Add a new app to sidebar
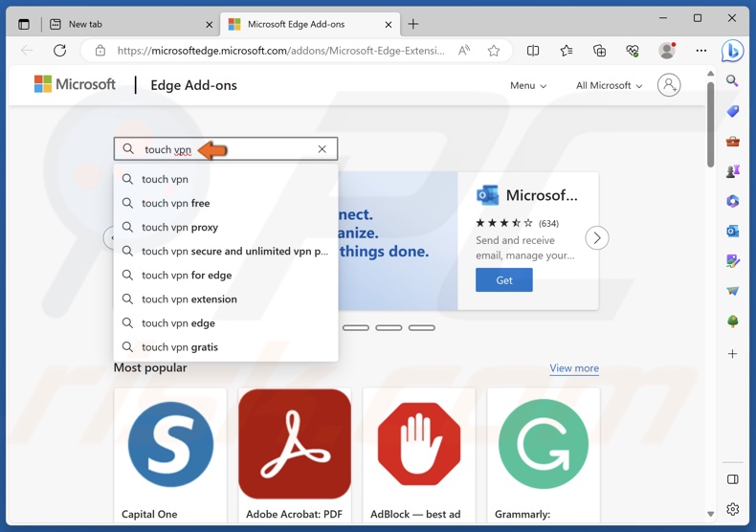Viewport: 756px width, 532px height. tap(732, 354)
